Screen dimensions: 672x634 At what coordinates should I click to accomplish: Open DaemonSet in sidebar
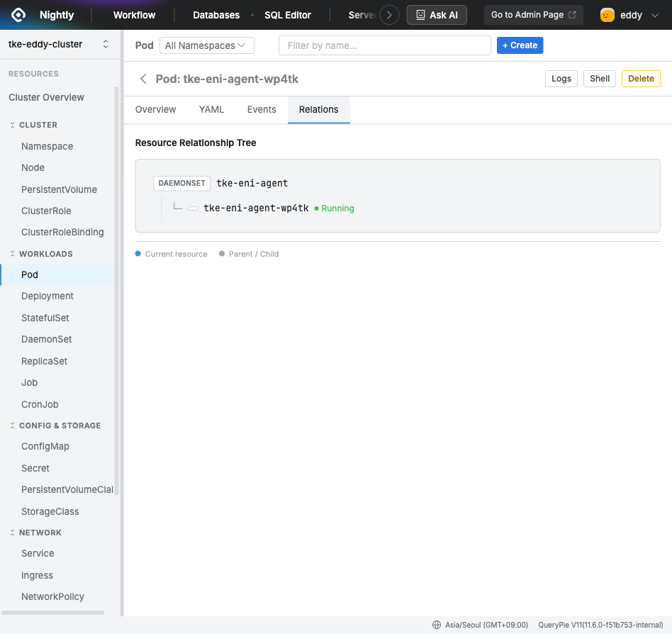(46, 340)
